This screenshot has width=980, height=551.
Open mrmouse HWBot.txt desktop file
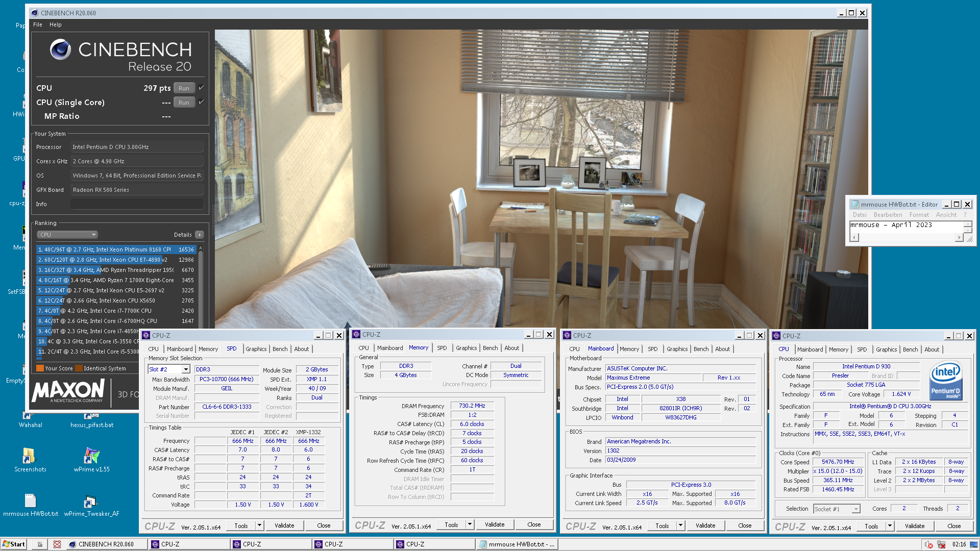(31, 505)
